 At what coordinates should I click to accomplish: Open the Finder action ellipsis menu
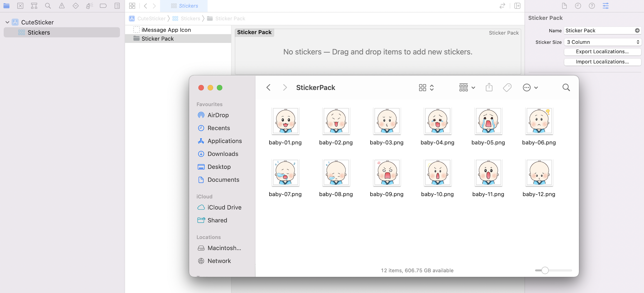click(530, 88)
